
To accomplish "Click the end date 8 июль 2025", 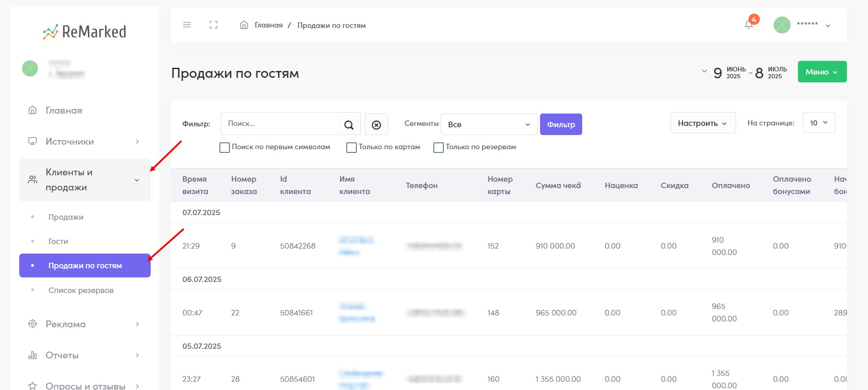I will click(771, 72).
